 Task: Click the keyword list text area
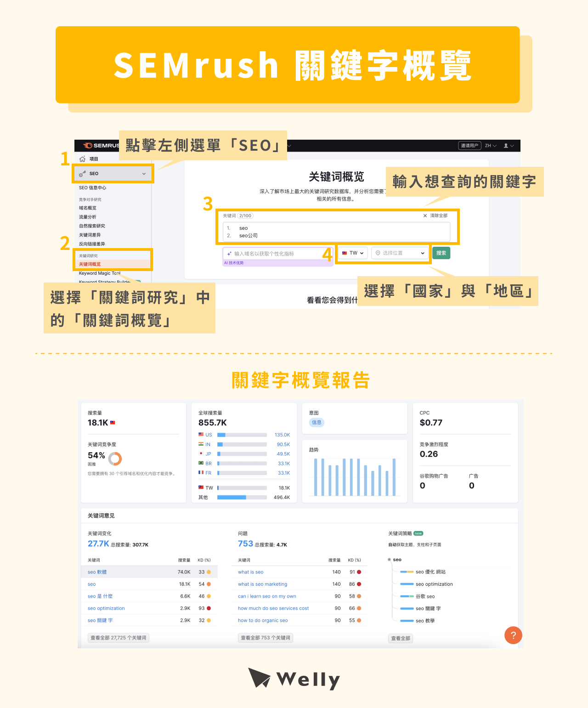pyautogui.click(x=336, y=232)
